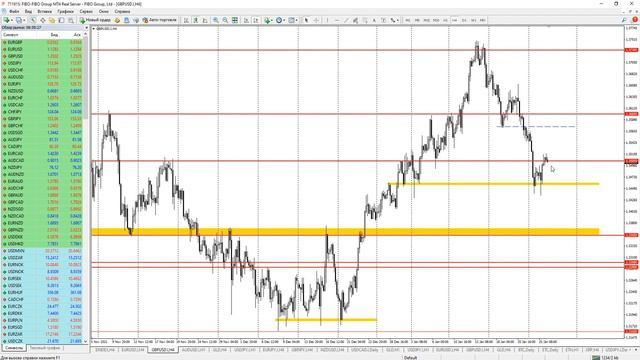Expand the indicators dropdown arrow
Image resolution: width=640 pixels, height=360 pixels.
[272, 20]
